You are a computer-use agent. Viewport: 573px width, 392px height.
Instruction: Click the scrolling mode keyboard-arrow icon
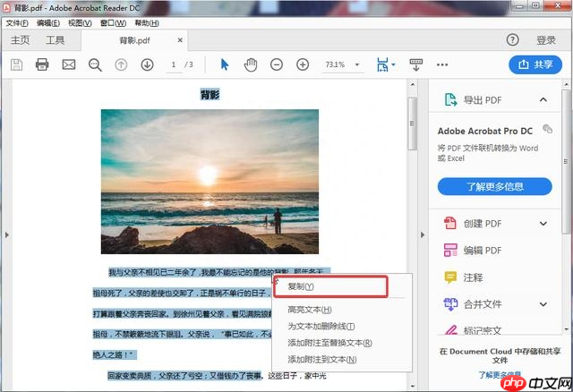point(415,64)
